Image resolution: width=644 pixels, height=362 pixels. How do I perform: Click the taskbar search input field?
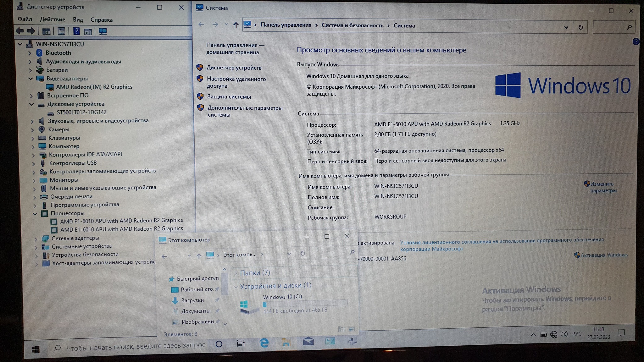pyautogui.click(x=135, y=346)
